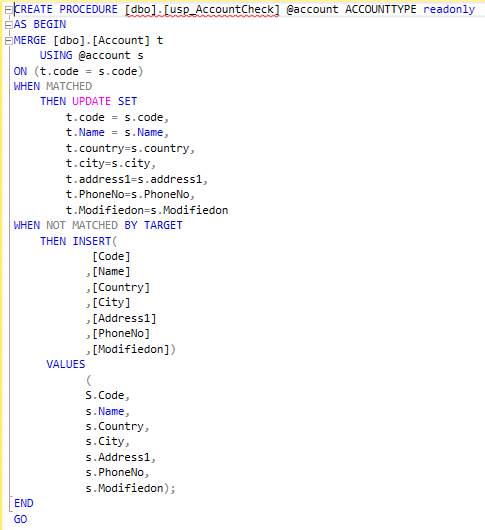This screenshot has width=485, height=530.
Task: Click the TARGET keyword
Action: (163, 225)
